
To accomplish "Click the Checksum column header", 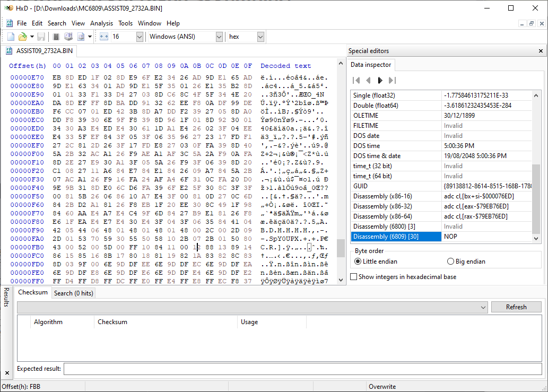I will coord(166,322).
